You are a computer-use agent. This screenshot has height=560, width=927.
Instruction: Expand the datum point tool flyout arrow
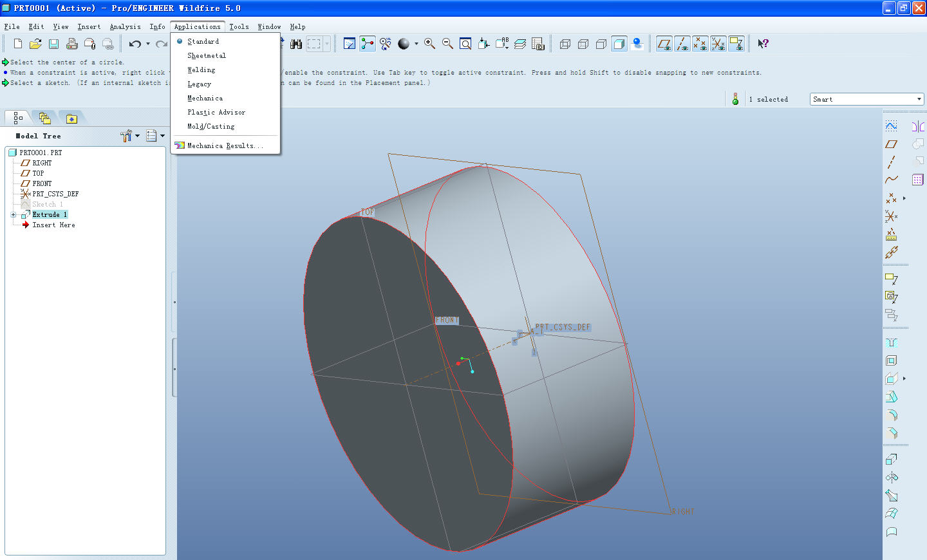coord(904,198)
